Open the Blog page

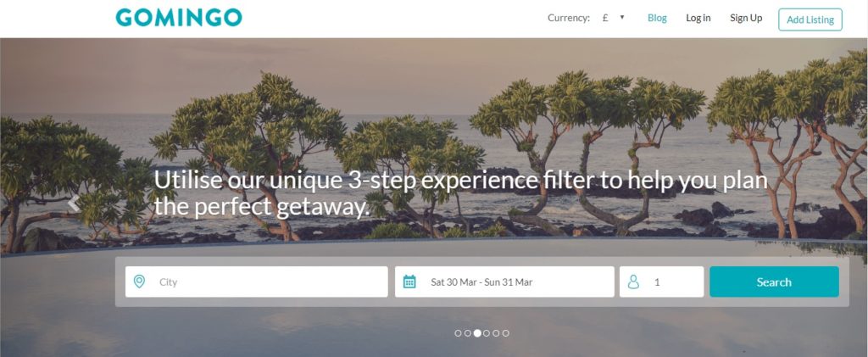(657, 18)
